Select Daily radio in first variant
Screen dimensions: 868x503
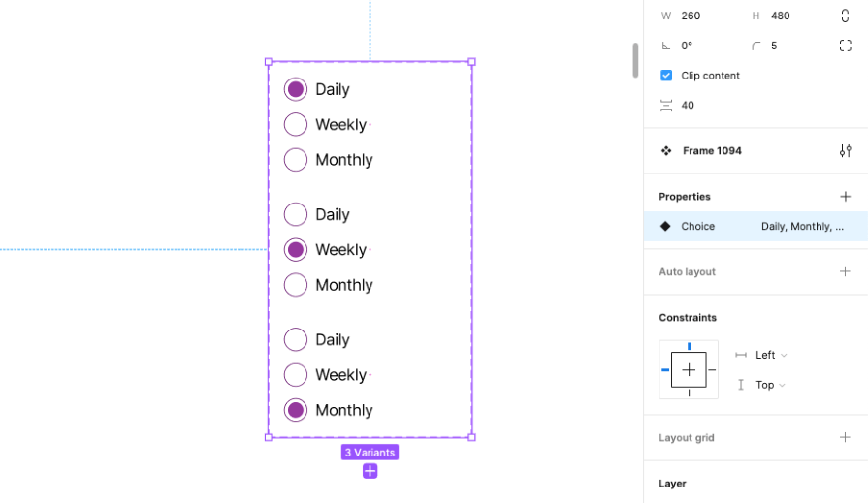tap(296, 89)
